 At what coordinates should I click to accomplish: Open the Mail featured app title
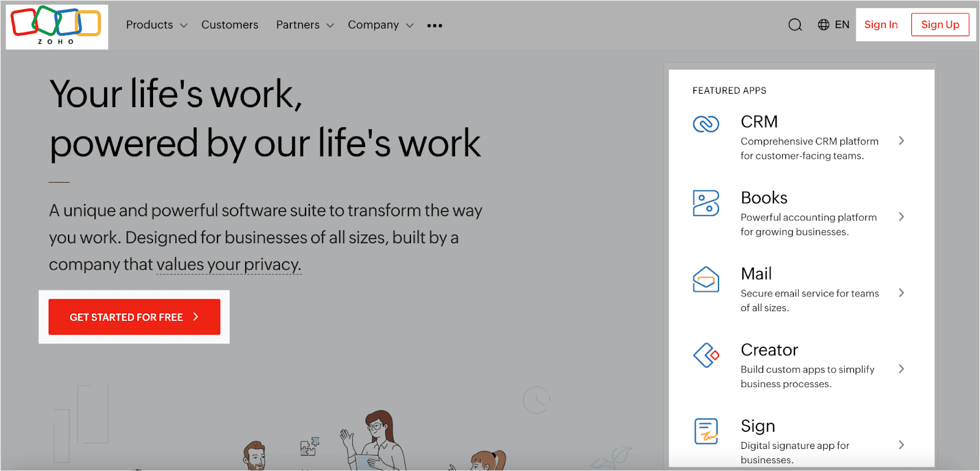click(756, 274)
